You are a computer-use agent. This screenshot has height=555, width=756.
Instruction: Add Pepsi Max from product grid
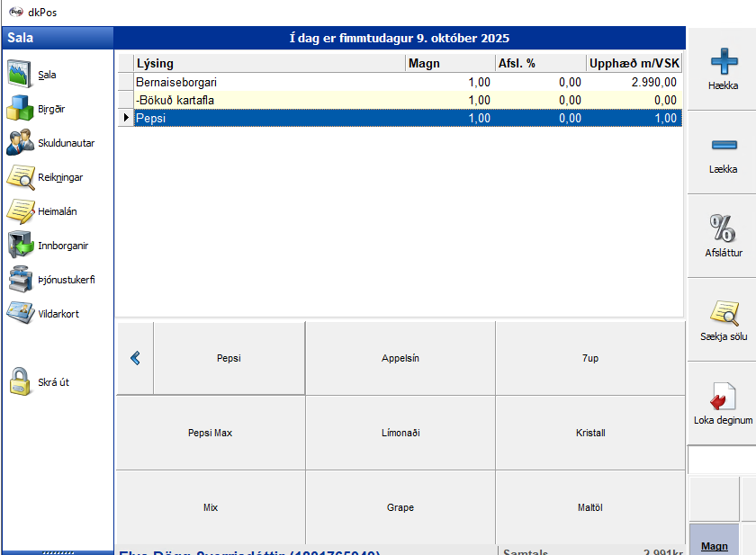click(211, 433)
